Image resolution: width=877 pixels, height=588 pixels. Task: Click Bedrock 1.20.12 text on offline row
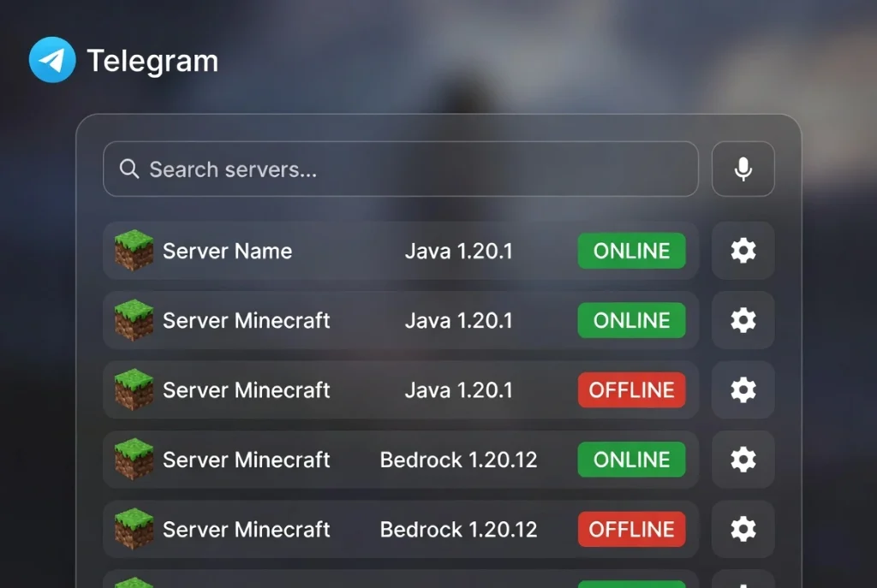pyautogui.click(x=459, y=529)
